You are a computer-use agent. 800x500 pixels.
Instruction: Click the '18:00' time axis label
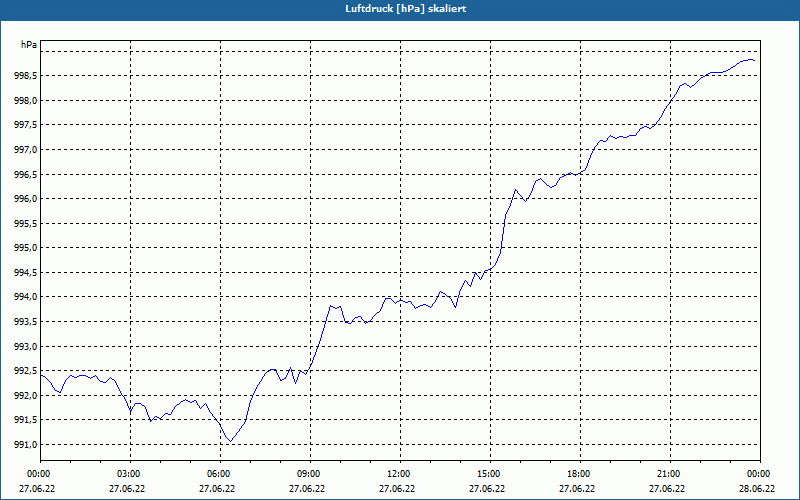click(578, 474)
